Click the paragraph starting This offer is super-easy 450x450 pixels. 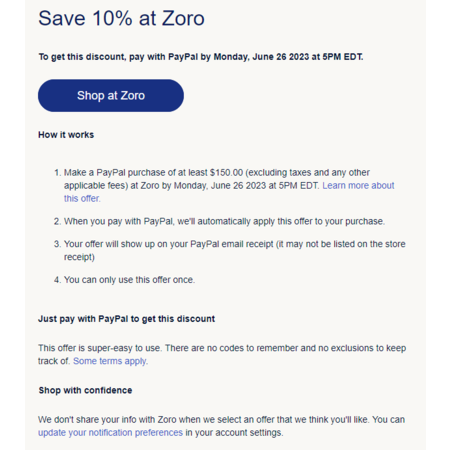222,354
